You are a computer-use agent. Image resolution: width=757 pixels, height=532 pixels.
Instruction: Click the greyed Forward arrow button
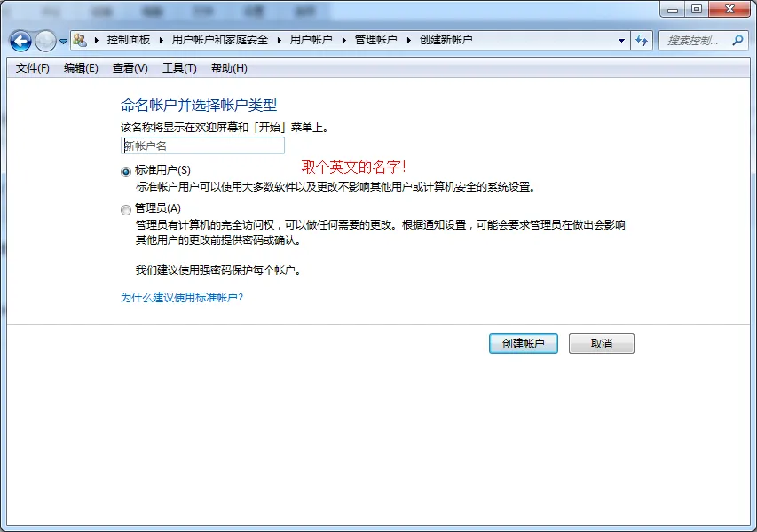45,41
